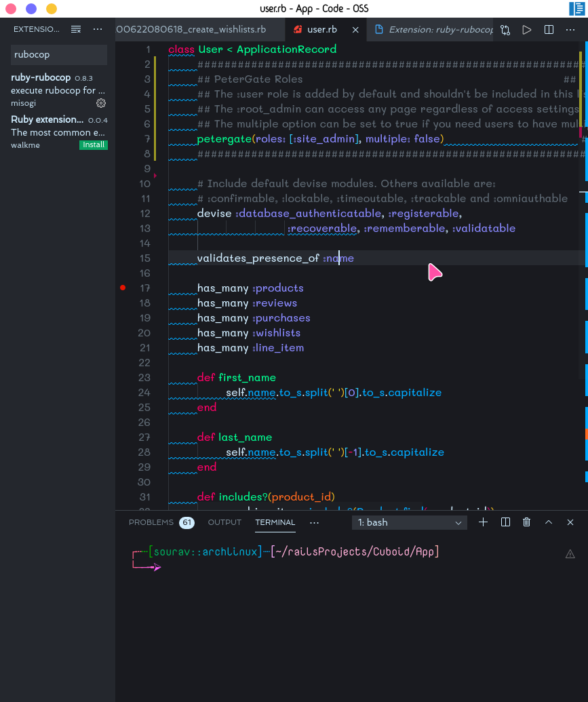
Task: Click the open changes source control icon
Action: click(505, 30)
